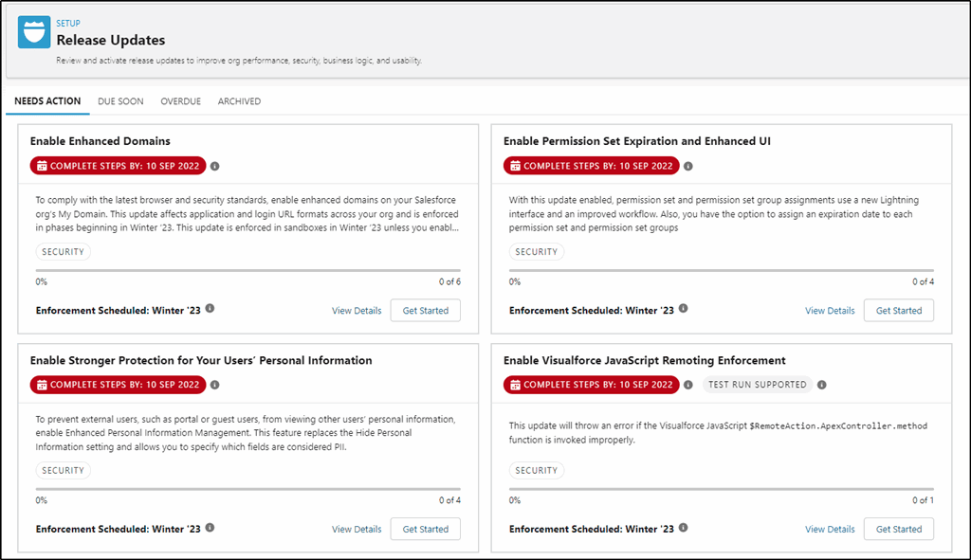Click enforcement info icon in Permission Set Expiration card
The image size is (971, 560).
click(683, 309)
